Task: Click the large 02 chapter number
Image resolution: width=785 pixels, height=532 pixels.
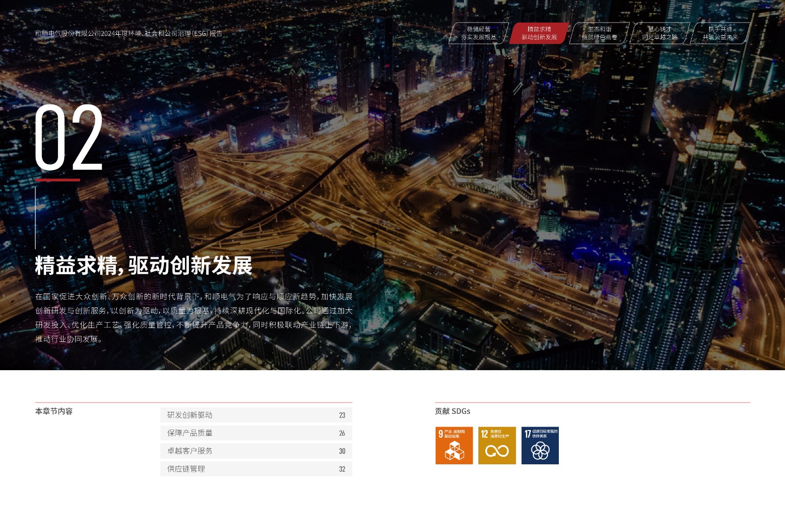Action: pyautogui.click(x=69, y=138)
